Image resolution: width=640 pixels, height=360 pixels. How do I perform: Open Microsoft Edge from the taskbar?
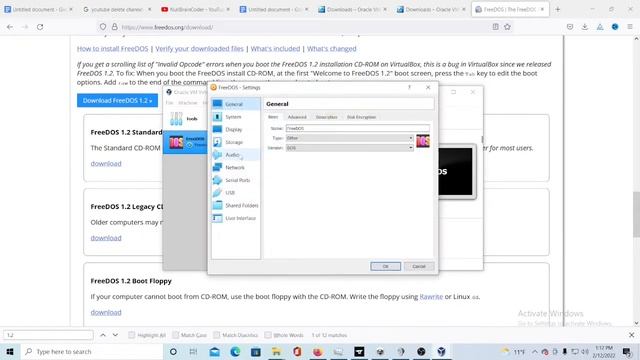pos(235,351)
